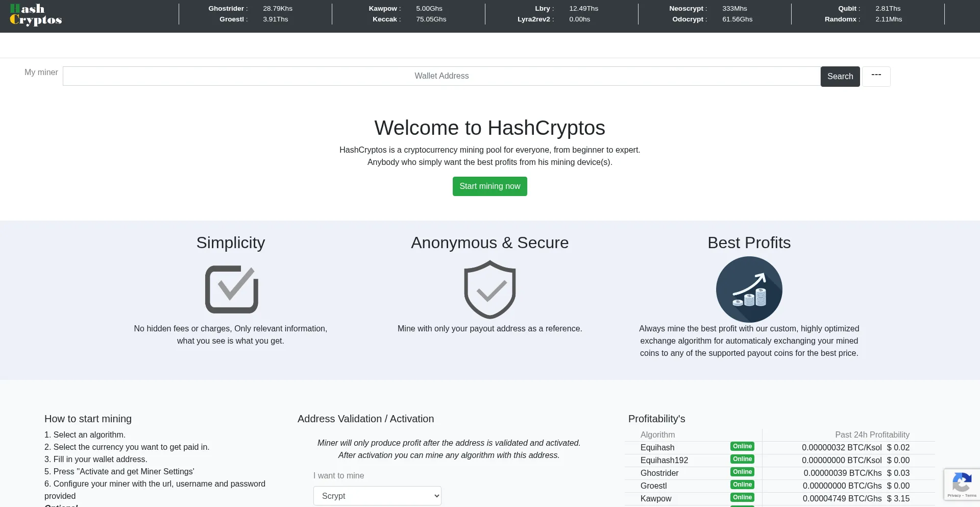Click the Welcome to HashCryptos heading
The image size is (980, 507).
490,128
